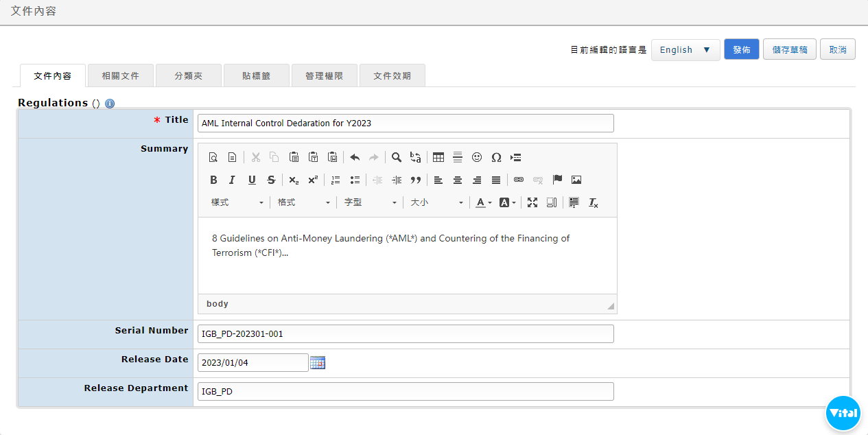868x435 pixels.
Task: Insert an image into the summary
Action: 576,180
